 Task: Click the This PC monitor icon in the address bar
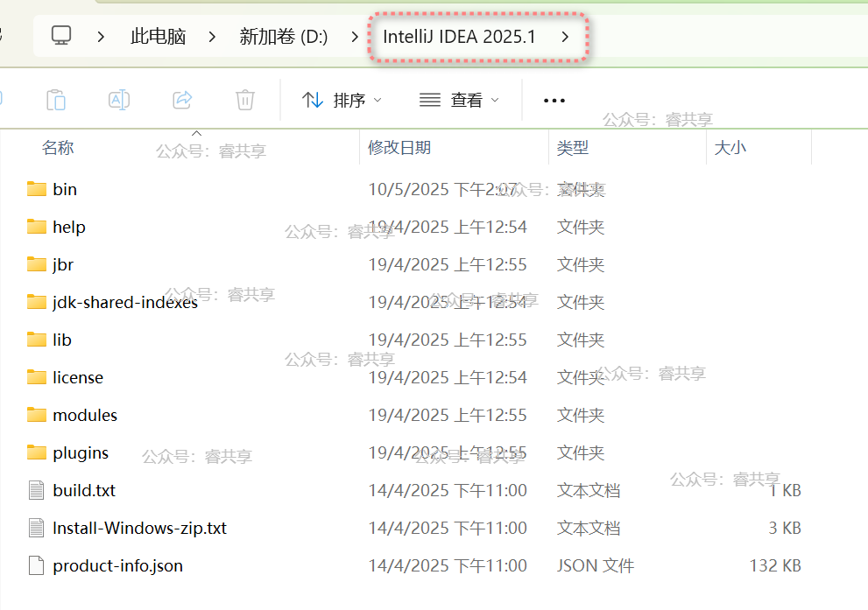click(x=61, y=36)
